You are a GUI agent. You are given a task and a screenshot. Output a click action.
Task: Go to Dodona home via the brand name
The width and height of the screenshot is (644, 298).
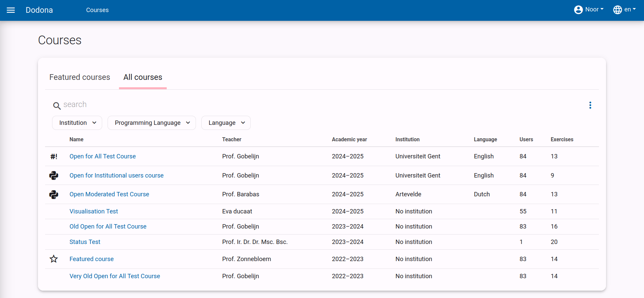pos(39,10)
